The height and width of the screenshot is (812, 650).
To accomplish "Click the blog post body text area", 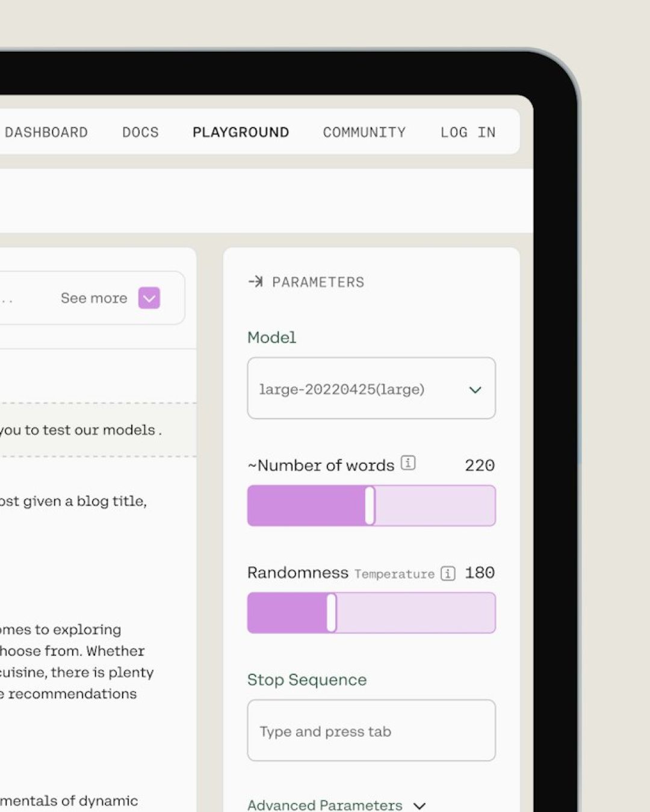I will click(x=77, y=662).
